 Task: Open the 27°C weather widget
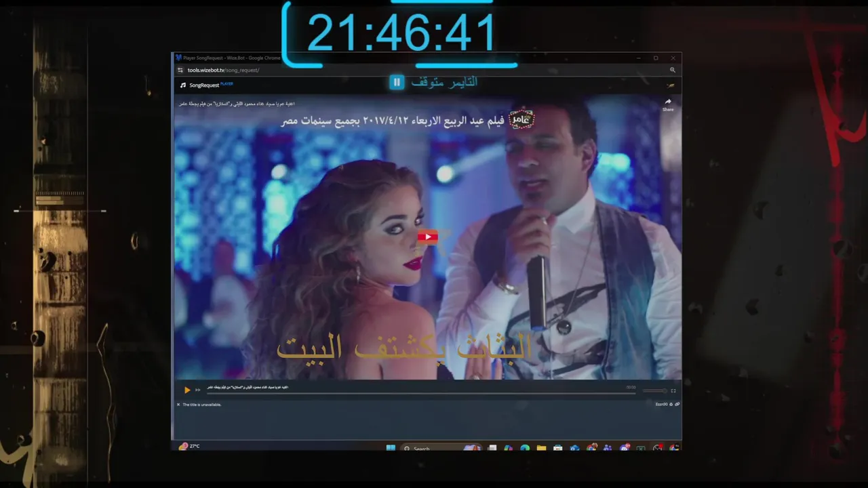click(189, 447)
